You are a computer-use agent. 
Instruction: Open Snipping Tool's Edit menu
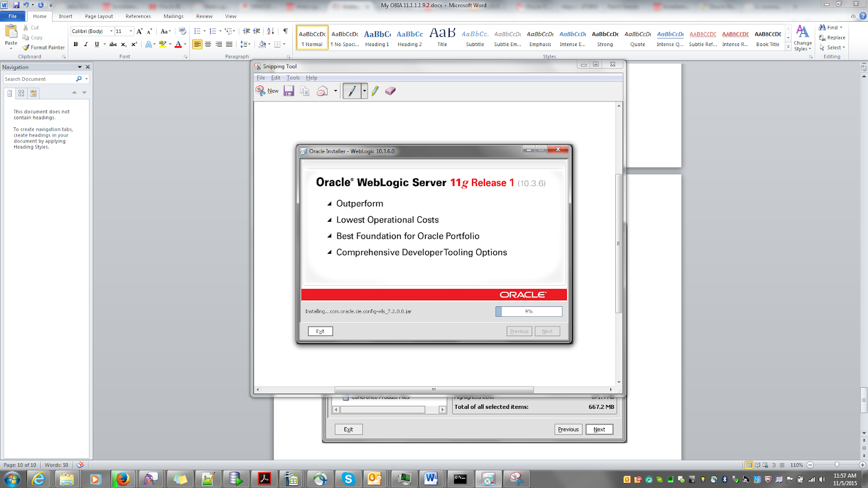[x=276, y=78]
